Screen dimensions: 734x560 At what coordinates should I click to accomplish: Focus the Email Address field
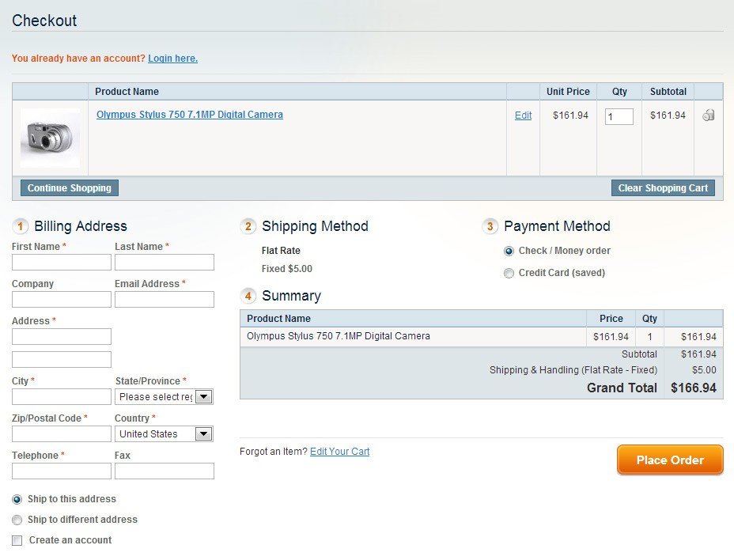(x=165, y=299)
